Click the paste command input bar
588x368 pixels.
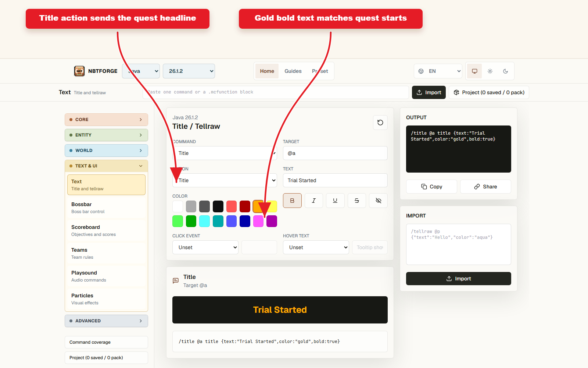(276, 92)
